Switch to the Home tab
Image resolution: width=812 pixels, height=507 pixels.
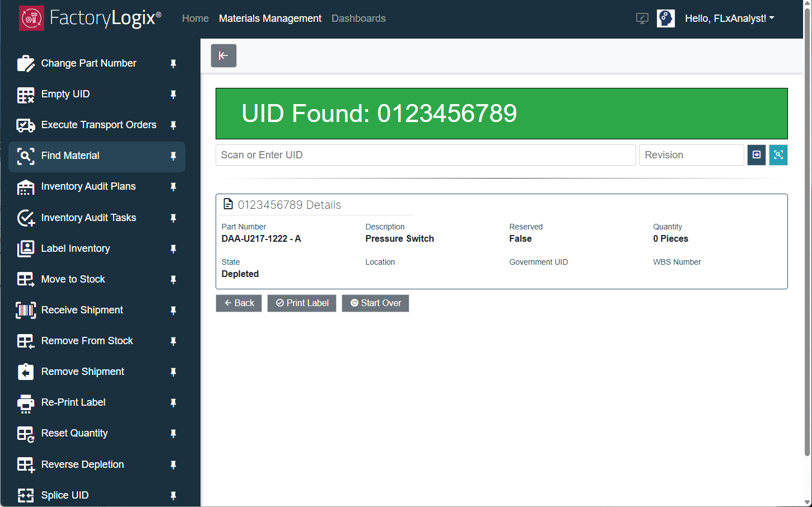(195, 18)
